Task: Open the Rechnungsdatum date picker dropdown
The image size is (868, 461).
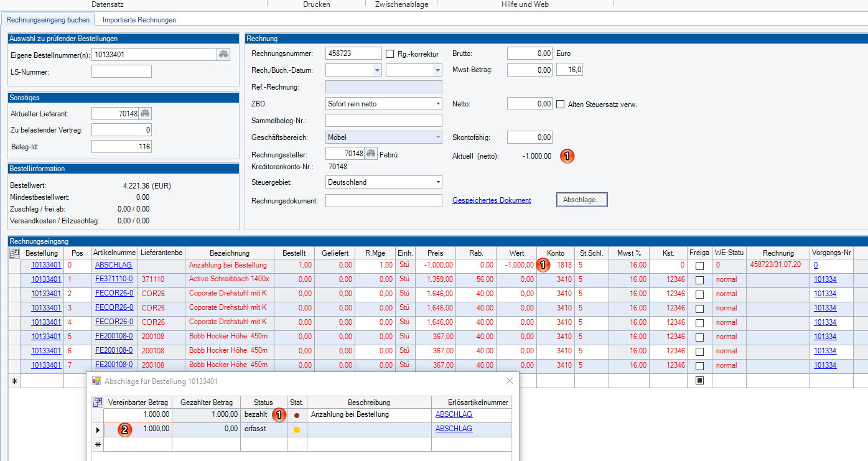Action: (377, 70)
